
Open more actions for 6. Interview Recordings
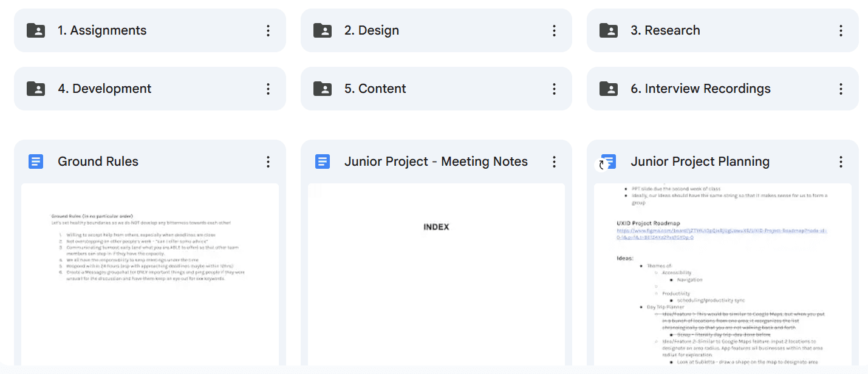(841, 89)
